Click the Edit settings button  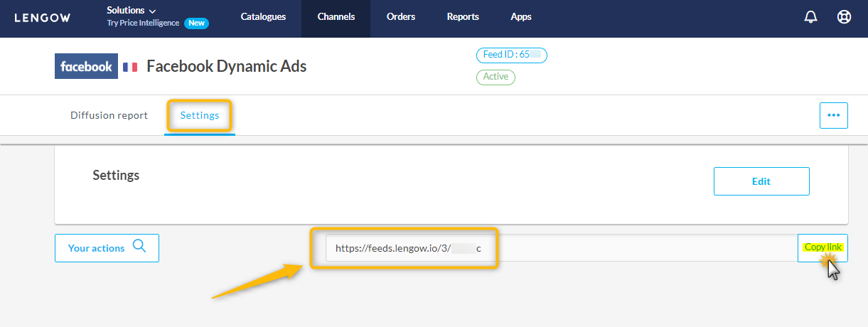pyautogui.click(x=761, y=181)
